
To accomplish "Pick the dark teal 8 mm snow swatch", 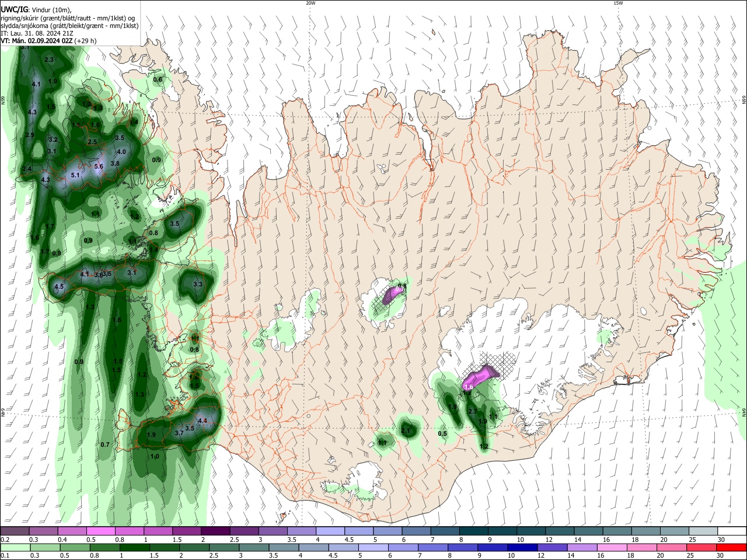I will coord(474,531).
